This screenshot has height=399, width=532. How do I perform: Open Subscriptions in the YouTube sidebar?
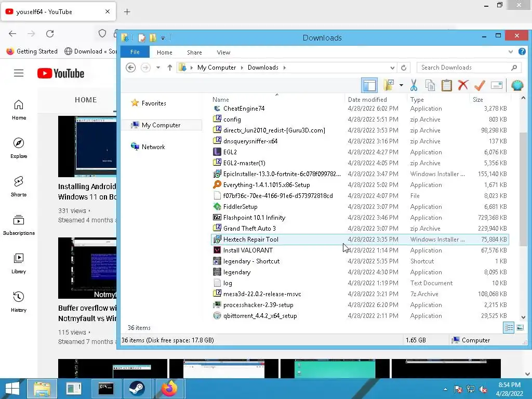(19, 225)
